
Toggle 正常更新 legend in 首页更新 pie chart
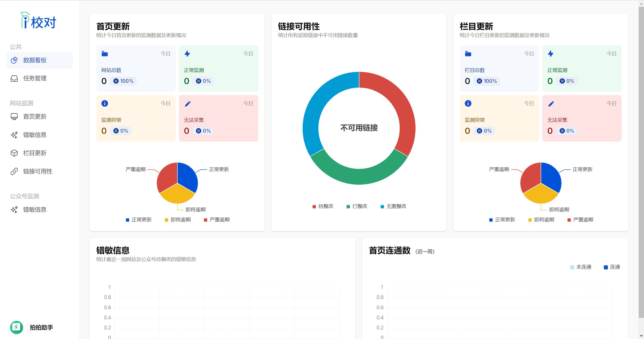pyautogui.click(x=139, y=220)
